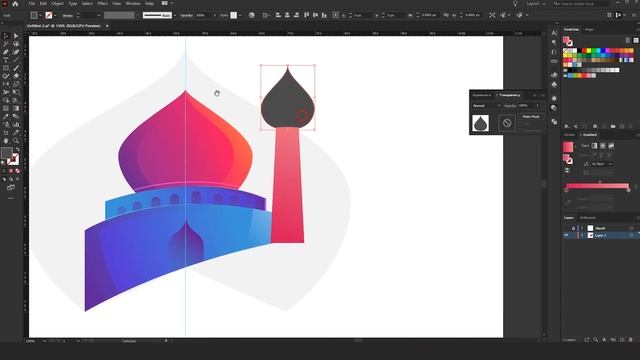640x360 pixels.
Task: Select the Hand tool in the toolbox
Action: [x=6, y=140]
